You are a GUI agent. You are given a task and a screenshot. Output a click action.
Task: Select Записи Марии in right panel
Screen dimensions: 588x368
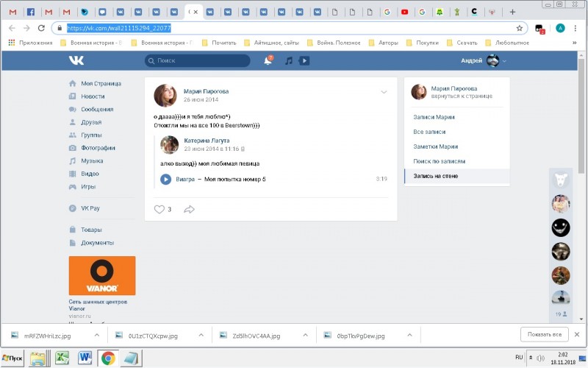pos(434,117)
